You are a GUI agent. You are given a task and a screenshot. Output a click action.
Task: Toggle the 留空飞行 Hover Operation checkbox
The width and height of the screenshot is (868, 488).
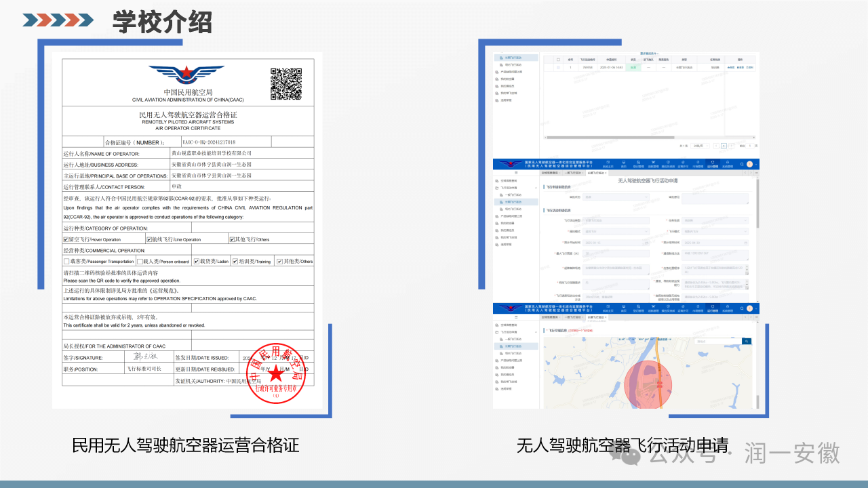(x=66, y=239)
